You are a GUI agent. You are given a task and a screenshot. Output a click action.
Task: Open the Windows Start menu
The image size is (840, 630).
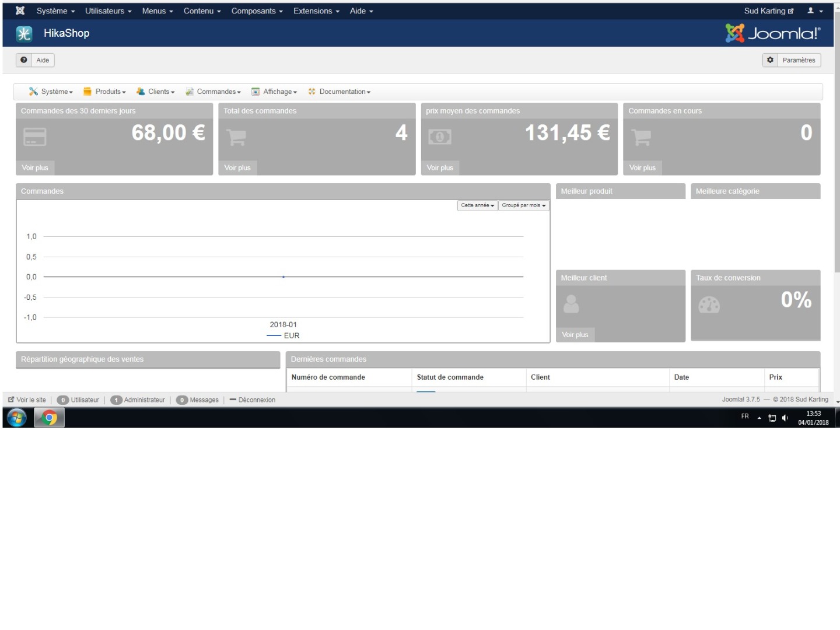pyautogui.click(x=17, y=418)
